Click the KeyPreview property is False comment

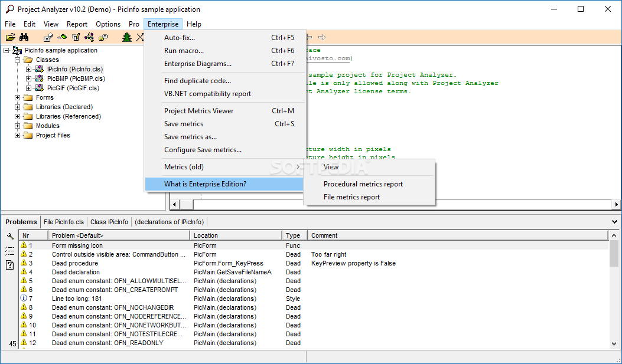click(353, 263)
